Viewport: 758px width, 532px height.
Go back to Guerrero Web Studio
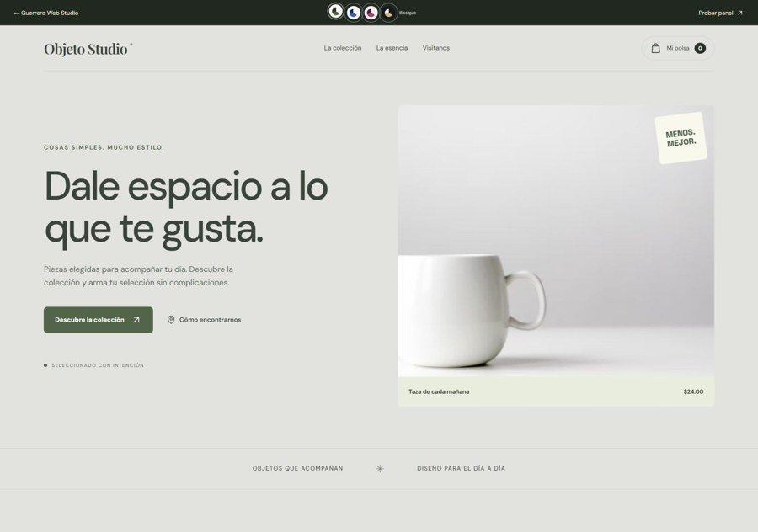[46, 13]
